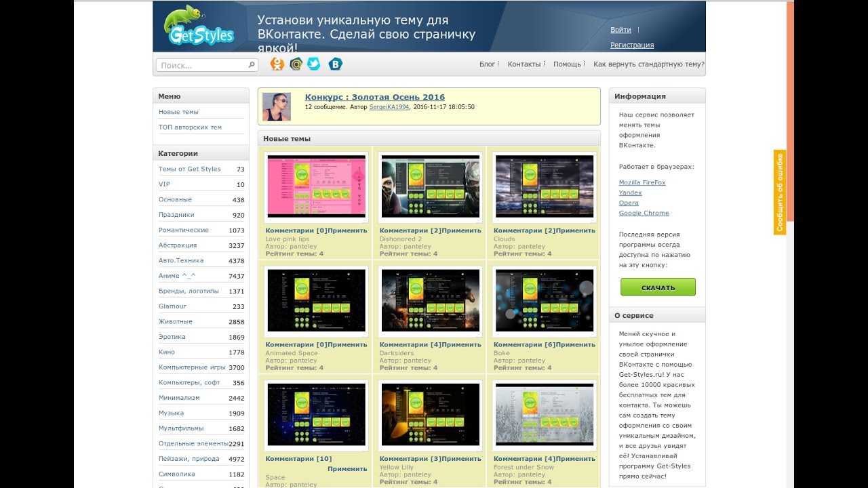Select the Минимализм category
Viewport: 868px width, 488px height.
tap(179, 398)
